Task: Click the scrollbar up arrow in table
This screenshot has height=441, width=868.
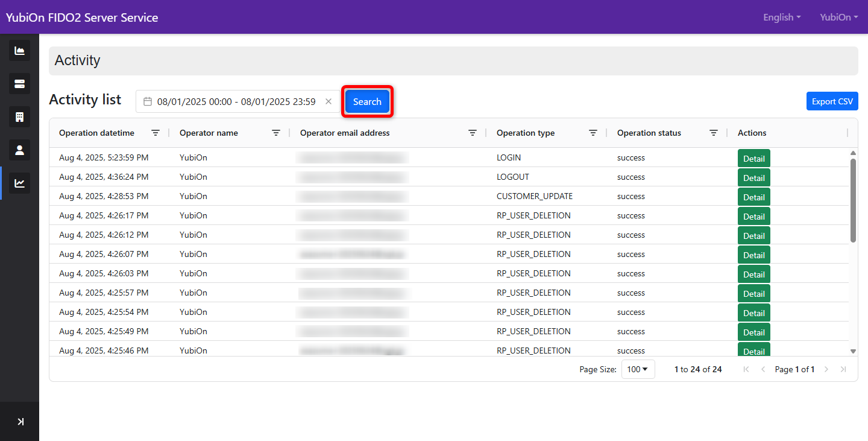Action: click(x=853, y=153)
